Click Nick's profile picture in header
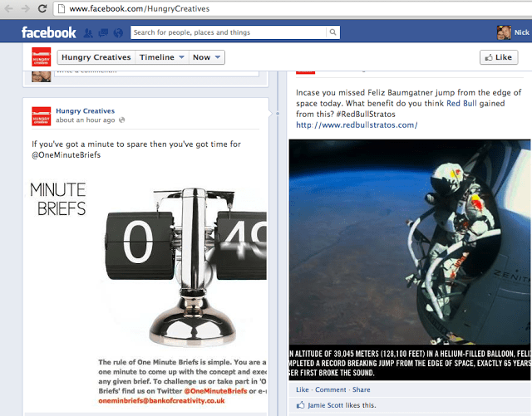Viewport: 532px width, 416px height. (502, 33)
